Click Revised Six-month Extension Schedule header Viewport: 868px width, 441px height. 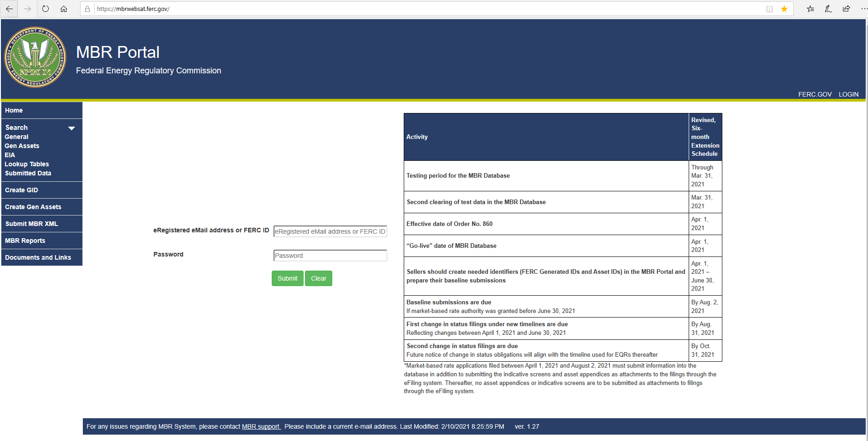(705, 137)
